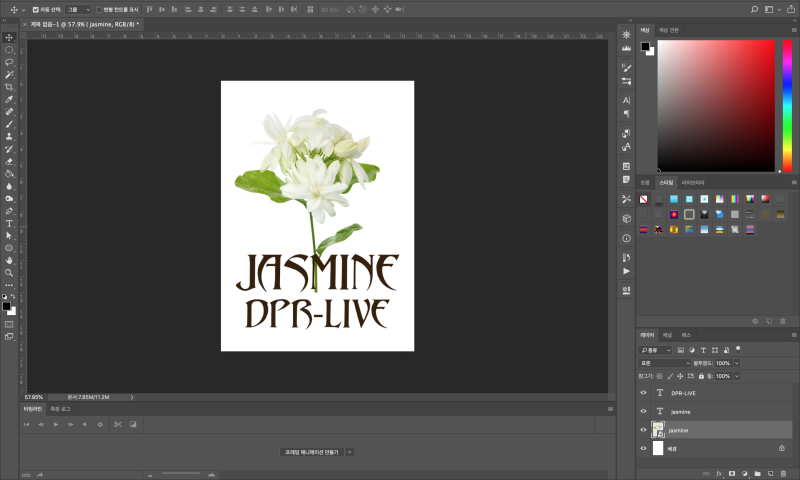Open the Character panel icon in the dock
This screenshot has width=800, height=480.
[x=627, y=100]
